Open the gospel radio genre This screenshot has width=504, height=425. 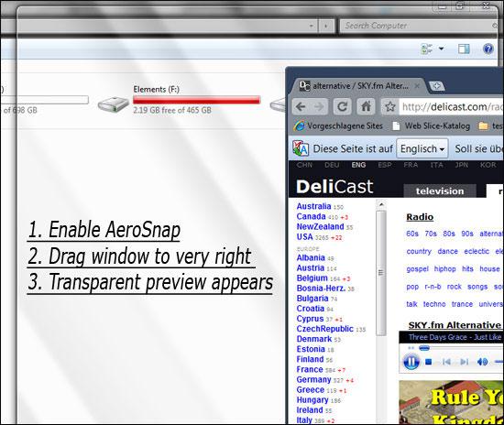[417, 269]
